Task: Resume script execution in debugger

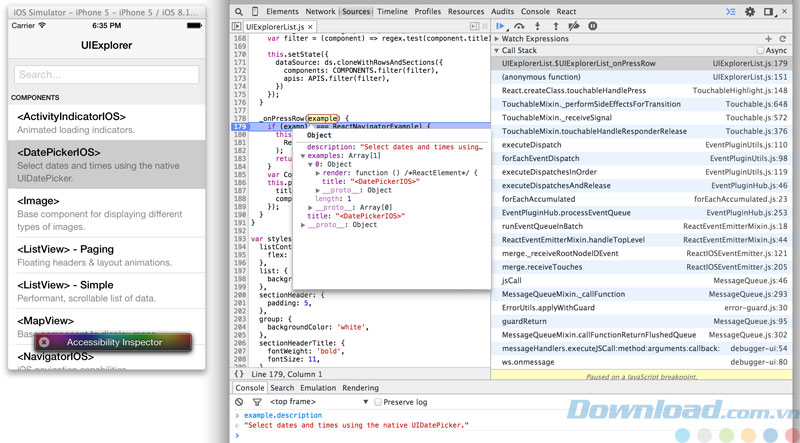Action: click(501, 26)
